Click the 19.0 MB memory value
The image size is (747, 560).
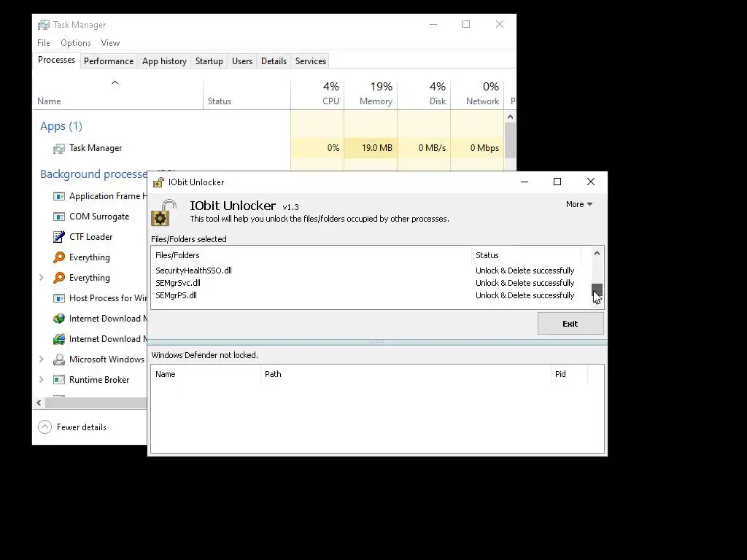[x=377, y=148]
